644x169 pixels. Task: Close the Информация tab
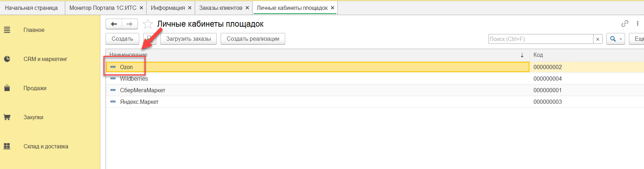tap(190, 8)
